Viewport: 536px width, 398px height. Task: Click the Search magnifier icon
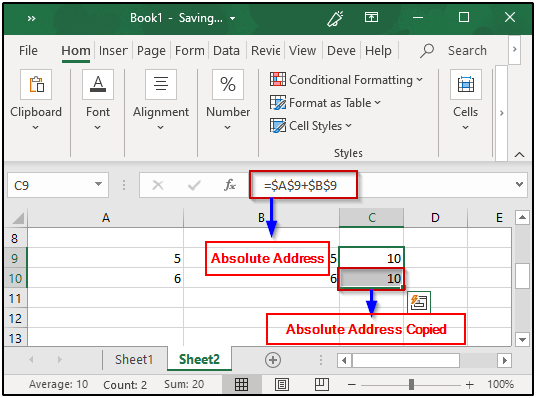[427, 51]
